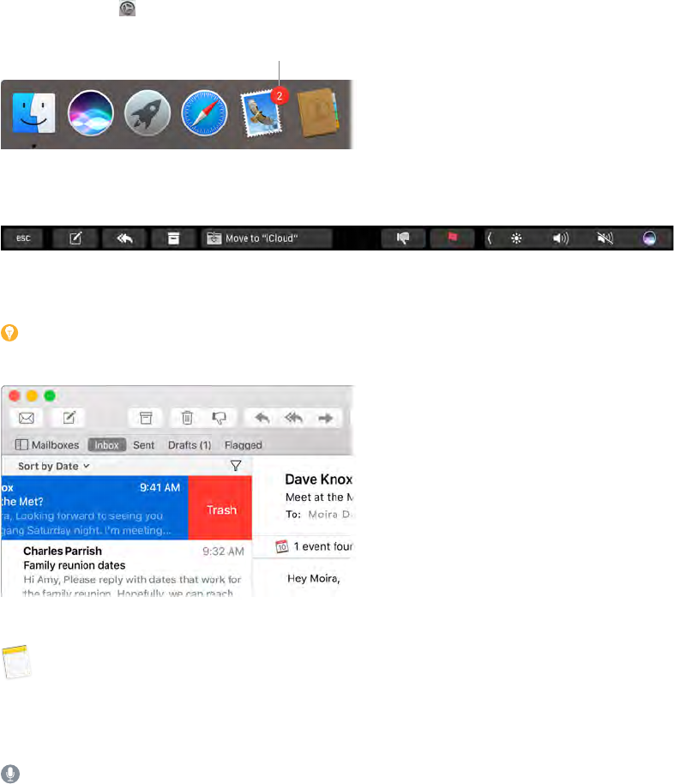Compose a new message in Mail toolbar
This screenshot has height=784, width=674.
(x=69, y=418)
